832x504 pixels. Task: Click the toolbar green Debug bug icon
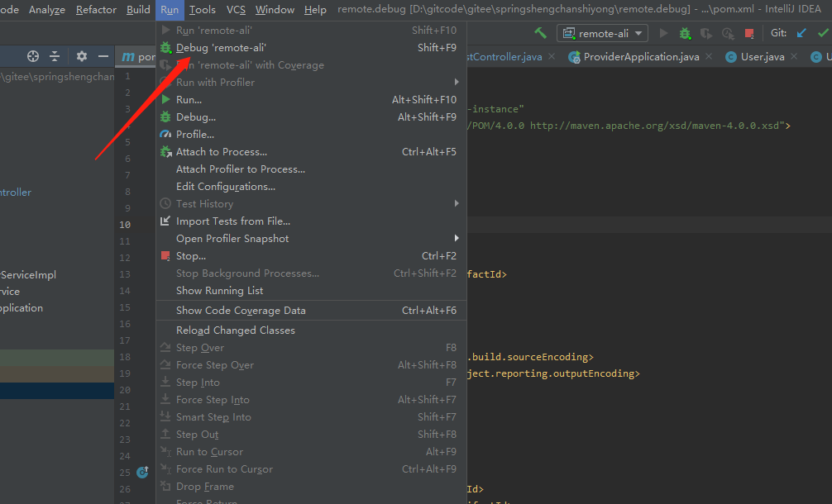click(x=685, y=33)
